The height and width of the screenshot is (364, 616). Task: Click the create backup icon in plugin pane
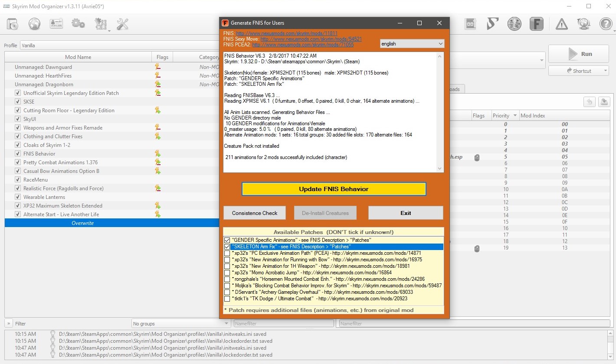tap(604, 102)
